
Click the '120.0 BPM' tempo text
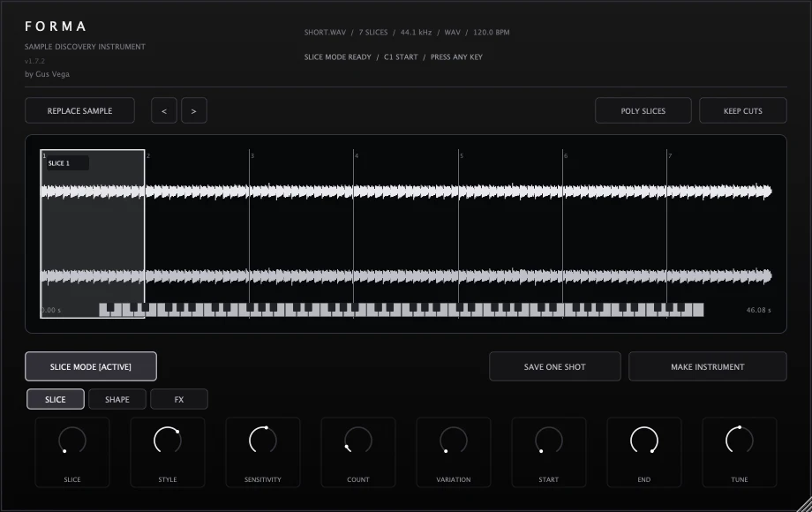click(491, 32)
